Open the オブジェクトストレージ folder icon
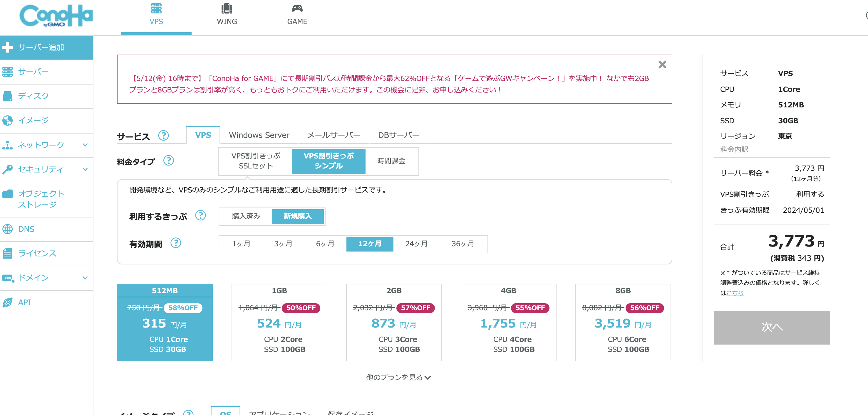This screenshot has width=868, height=415. point(7,194)
